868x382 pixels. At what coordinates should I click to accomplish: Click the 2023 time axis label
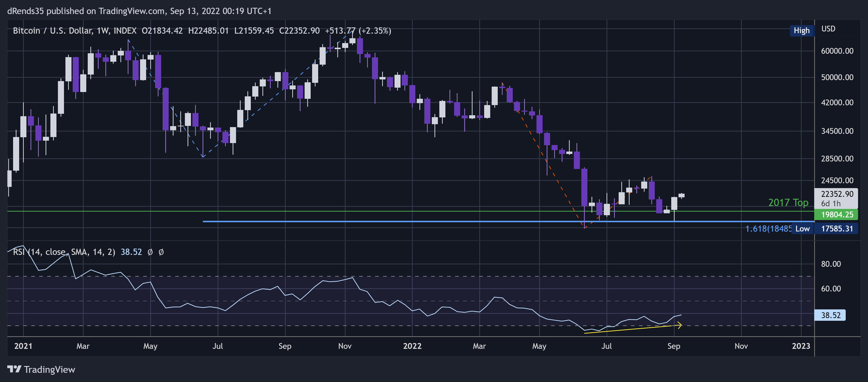coord(801,346)
